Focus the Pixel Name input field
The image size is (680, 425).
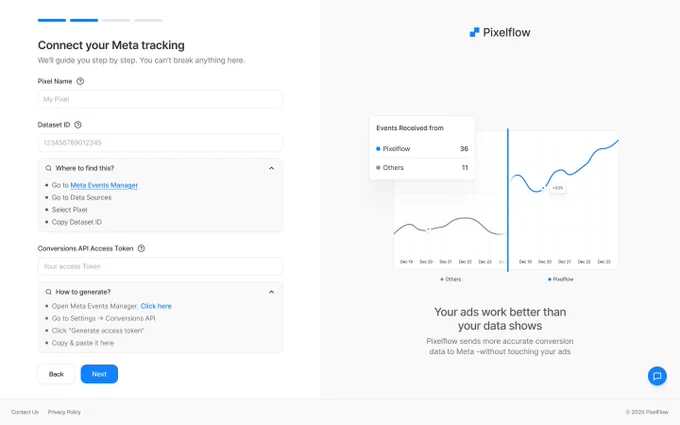point(160,99)
